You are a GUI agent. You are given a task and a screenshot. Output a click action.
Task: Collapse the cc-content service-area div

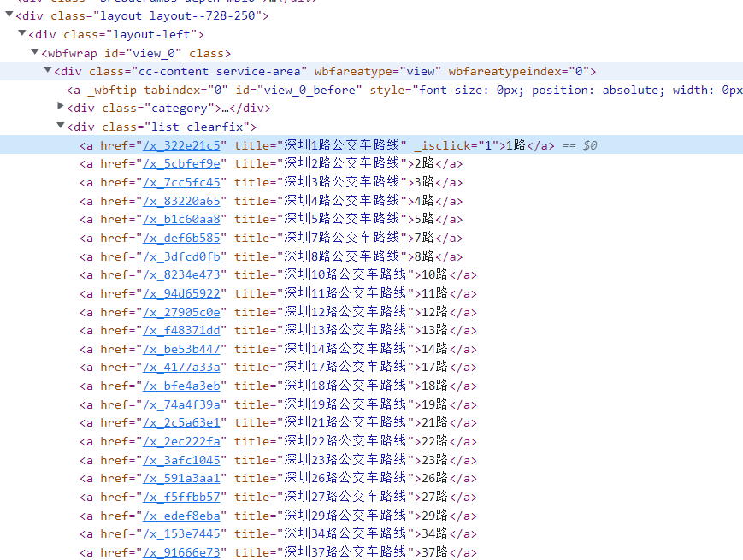tap(47, 70)
